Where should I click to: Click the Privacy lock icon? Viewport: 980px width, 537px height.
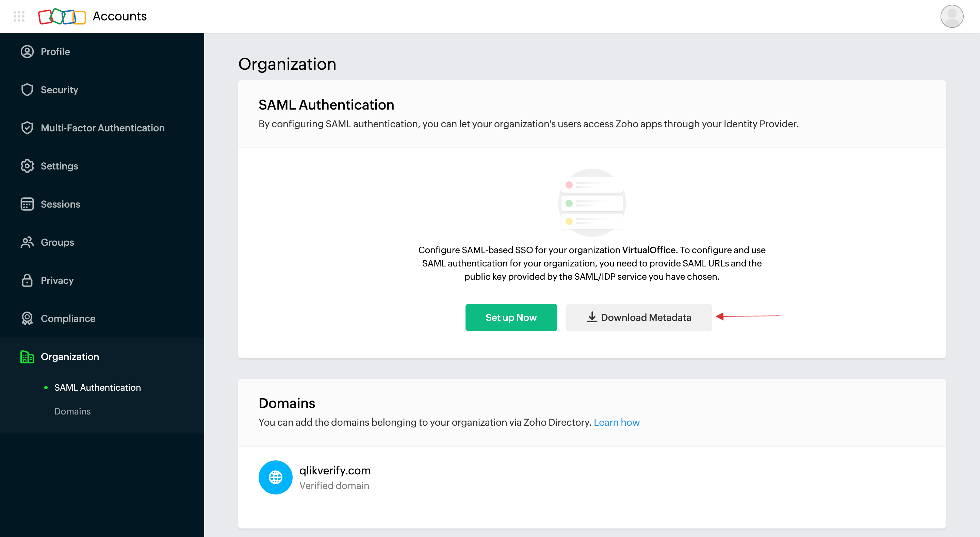coord(27,280)
